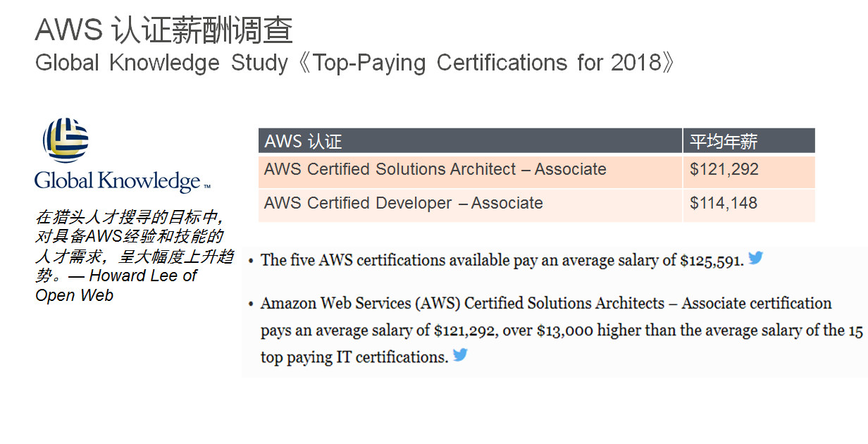Click the $114,148 salary cell
Screen dimensions: 868x444
pyautogui.click(x=749, y=205)
